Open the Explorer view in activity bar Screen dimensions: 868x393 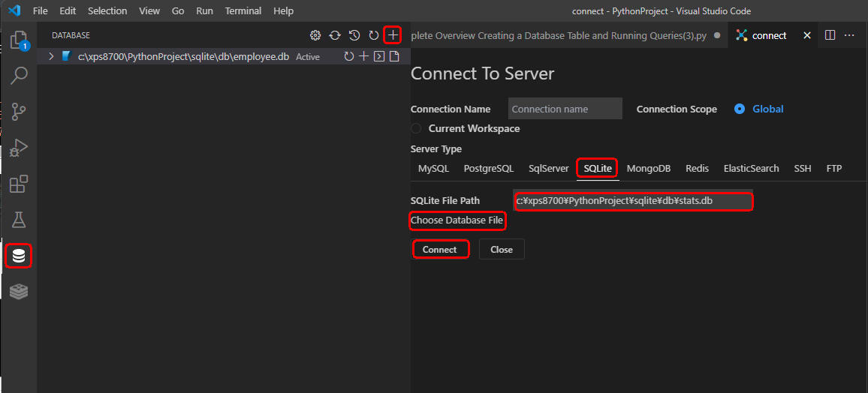click(x=19, y=39)
